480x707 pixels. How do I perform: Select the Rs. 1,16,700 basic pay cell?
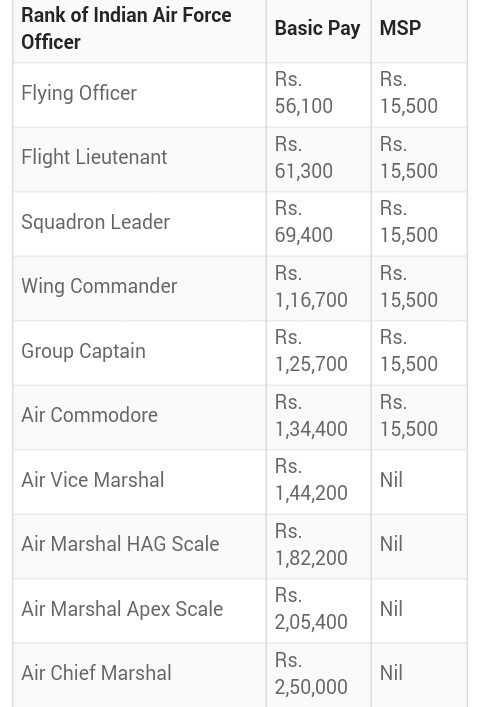319,289
